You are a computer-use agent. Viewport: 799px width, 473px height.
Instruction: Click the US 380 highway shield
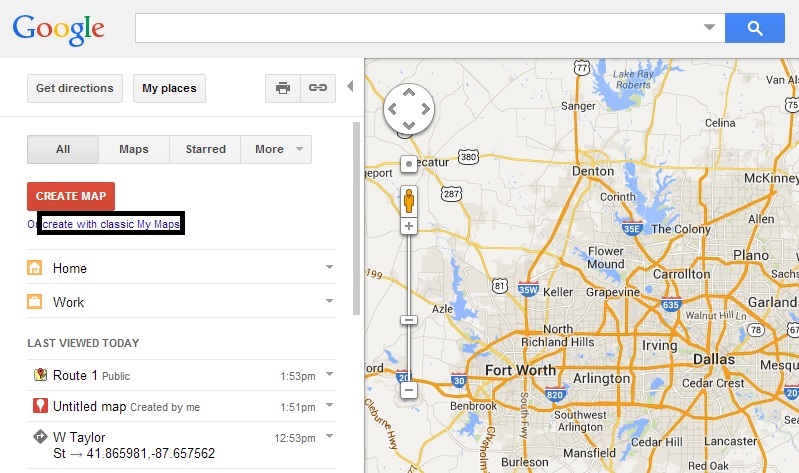(x=468, y=157)
